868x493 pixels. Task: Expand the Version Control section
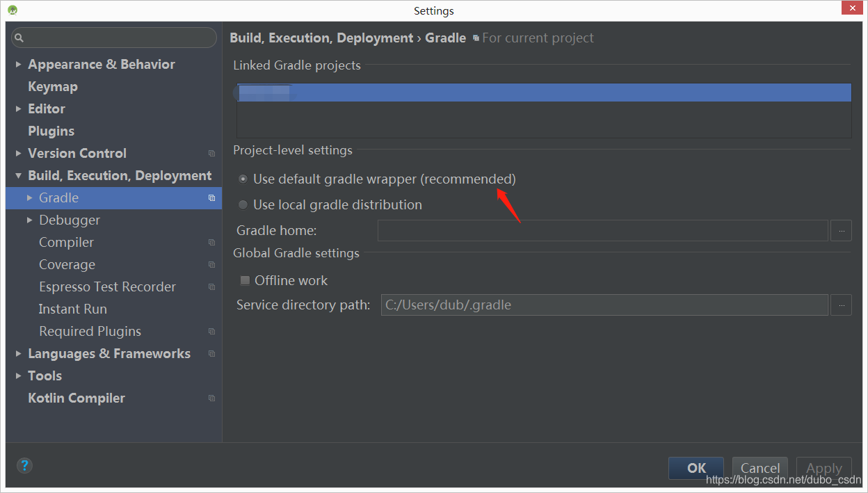click(18, 154)
